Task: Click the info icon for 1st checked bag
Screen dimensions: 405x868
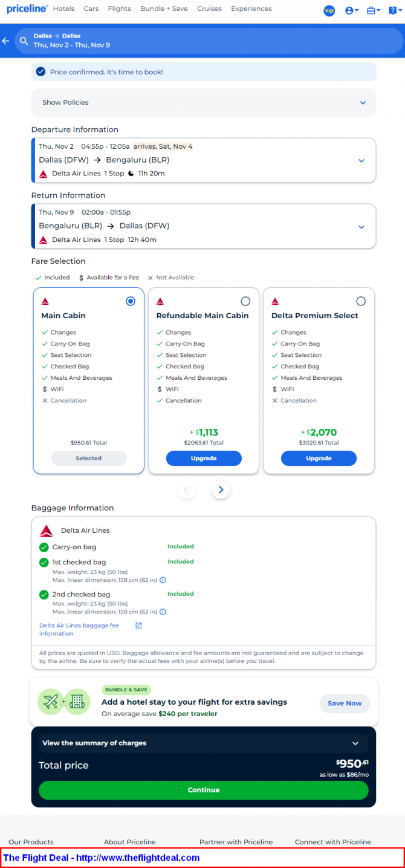Action: pyautogui.click(x=163, y=580)
